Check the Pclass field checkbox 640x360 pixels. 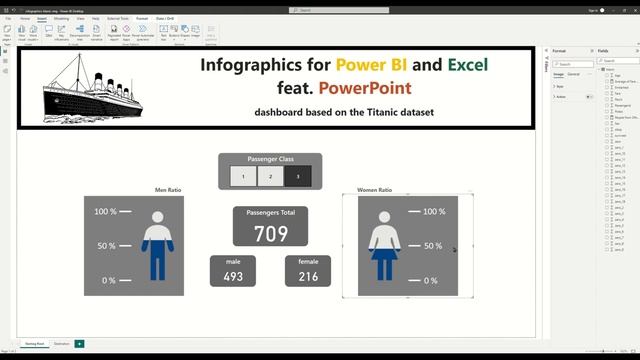(607, 111)
